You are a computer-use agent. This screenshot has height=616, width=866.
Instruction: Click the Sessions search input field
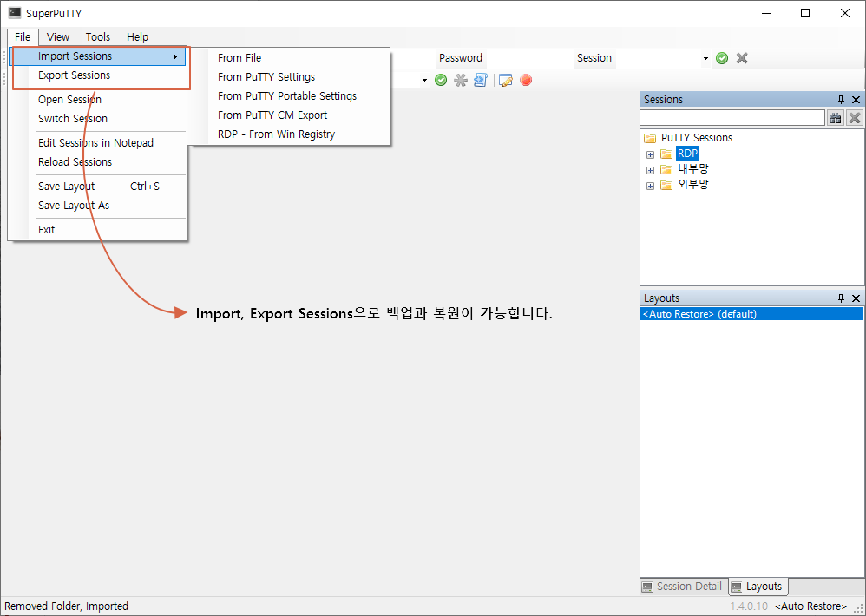pyautogui.click(x=732, y=118)
